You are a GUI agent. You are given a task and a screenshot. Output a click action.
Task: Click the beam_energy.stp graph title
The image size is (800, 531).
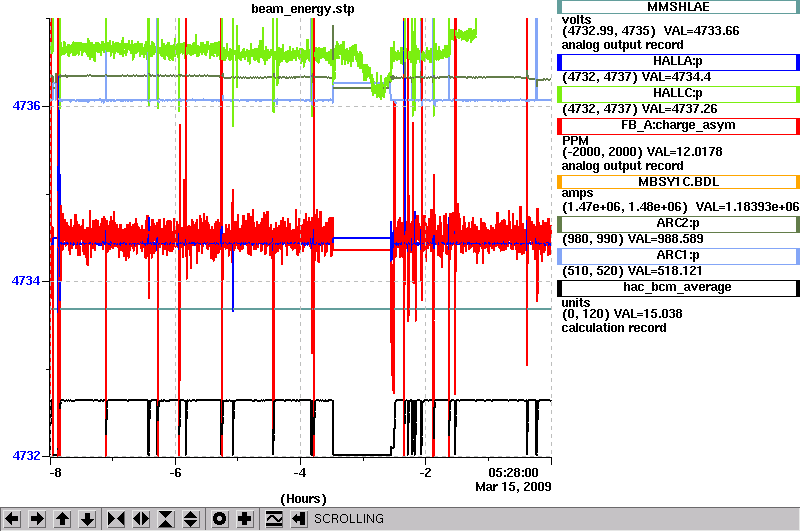pos(303,9)
